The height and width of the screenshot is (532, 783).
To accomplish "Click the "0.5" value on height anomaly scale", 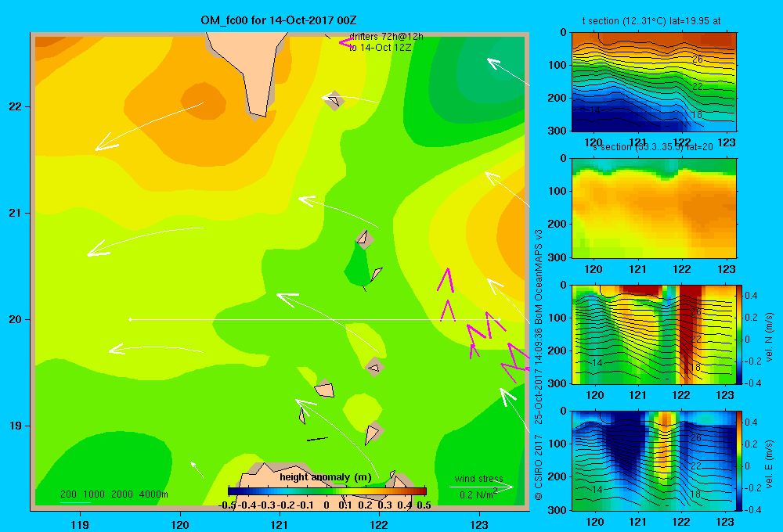I will 424,505.
